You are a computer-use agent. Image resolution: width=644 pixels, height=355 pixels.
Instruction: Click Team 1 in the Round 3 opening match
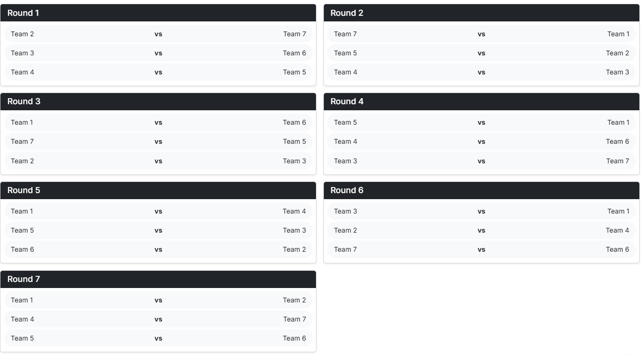(x=22, y=122)
